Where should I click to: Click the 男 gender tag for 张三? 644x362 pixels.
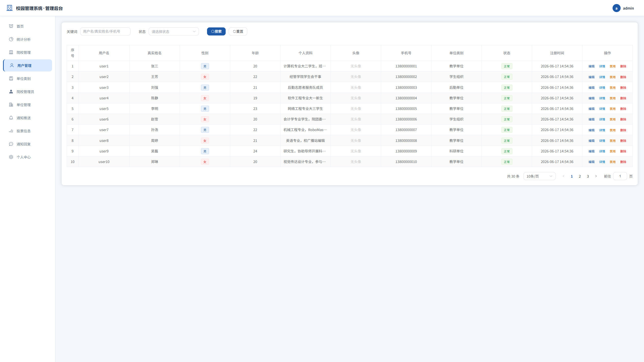pos(205,66)
